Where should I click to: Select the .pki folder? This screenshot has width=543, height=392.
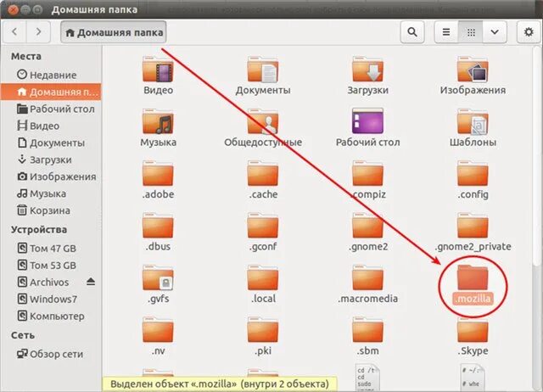(263, 331)
